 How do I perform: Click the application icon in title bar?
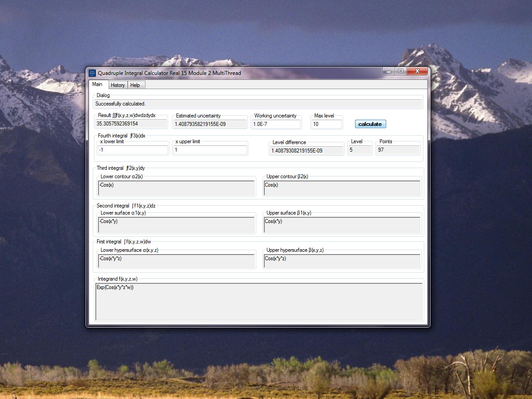point(92,73)
